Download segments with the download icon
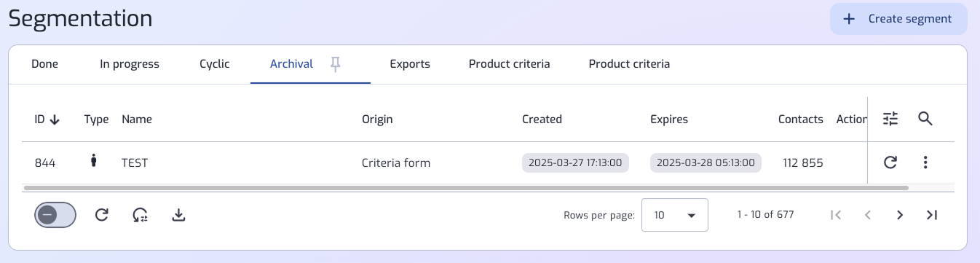Image resolution: width=980 pixels, height=263 pixels. pos(178,215)
